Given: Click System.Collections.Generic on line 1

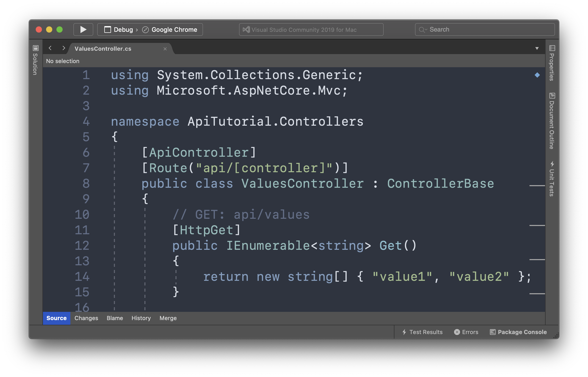Looking at the screenshot, I should (256, 75).
